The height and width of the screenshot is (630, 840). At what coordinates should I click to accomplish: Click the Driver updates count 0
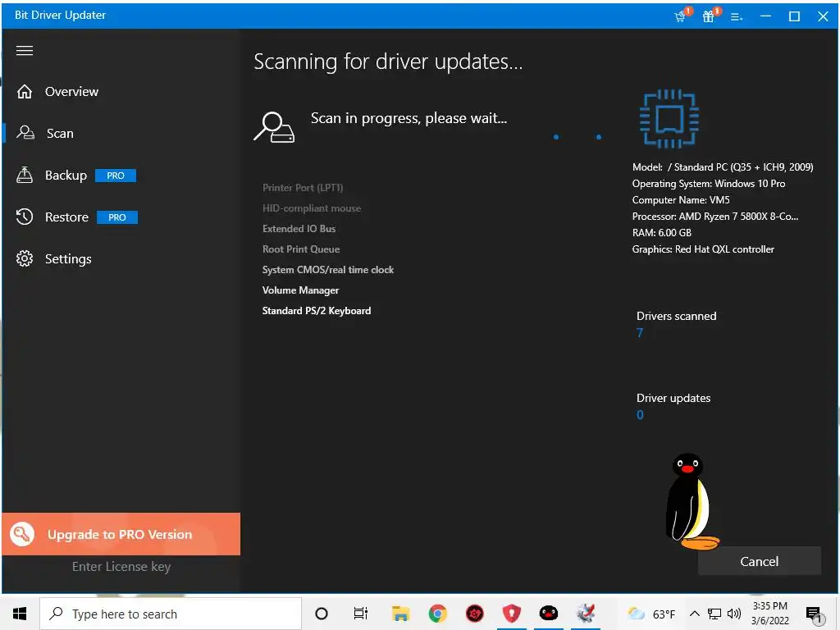point(640,414)
